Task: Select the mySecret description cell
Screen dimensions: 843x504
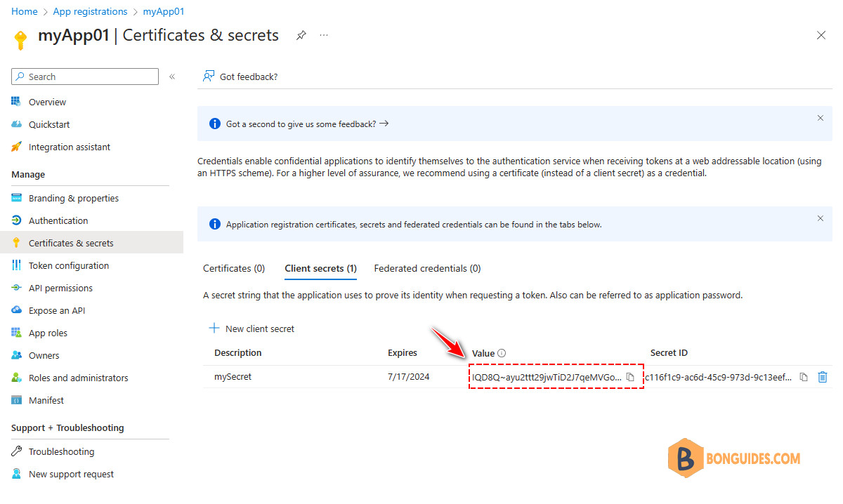Action: click(233, 376)
